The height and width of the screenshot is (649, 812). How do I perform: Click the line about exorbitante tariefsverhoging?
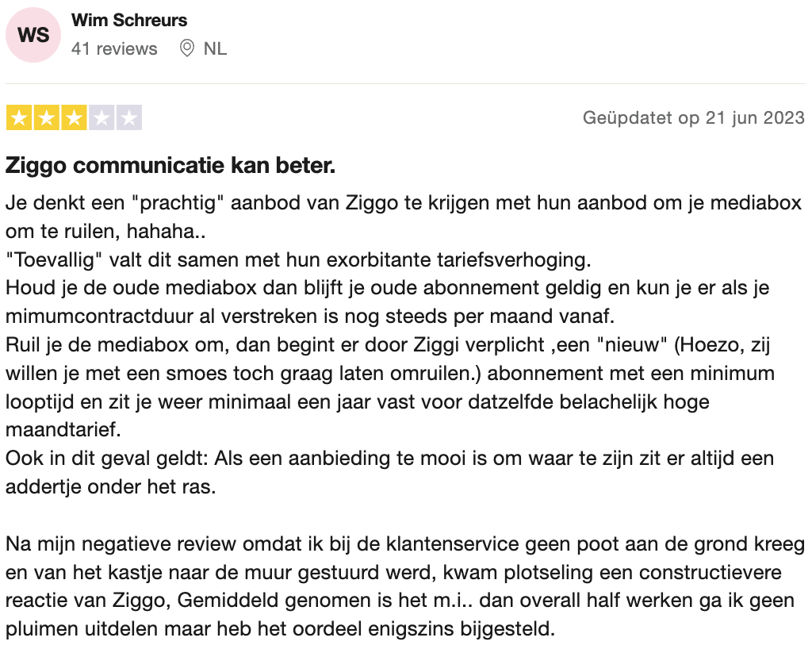point(298,259)
